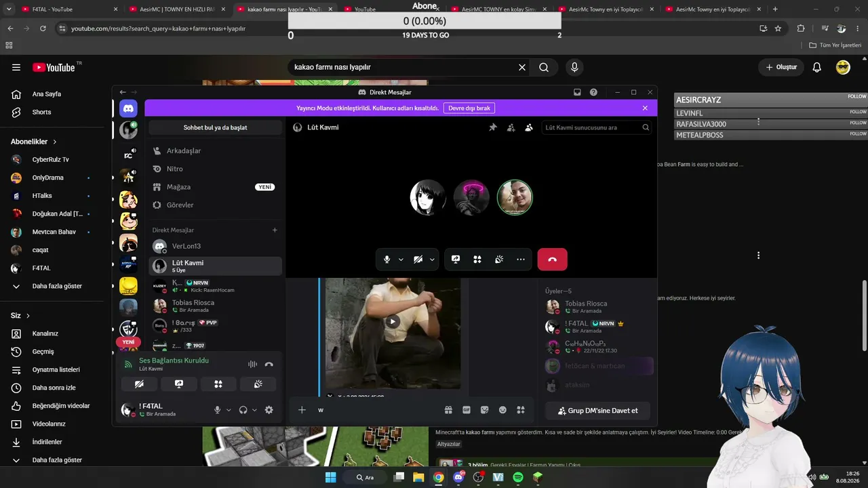Viewport: 868px width, 488px height.
Task: Open sticker picker in message bar
Action: tap(485, 410)
